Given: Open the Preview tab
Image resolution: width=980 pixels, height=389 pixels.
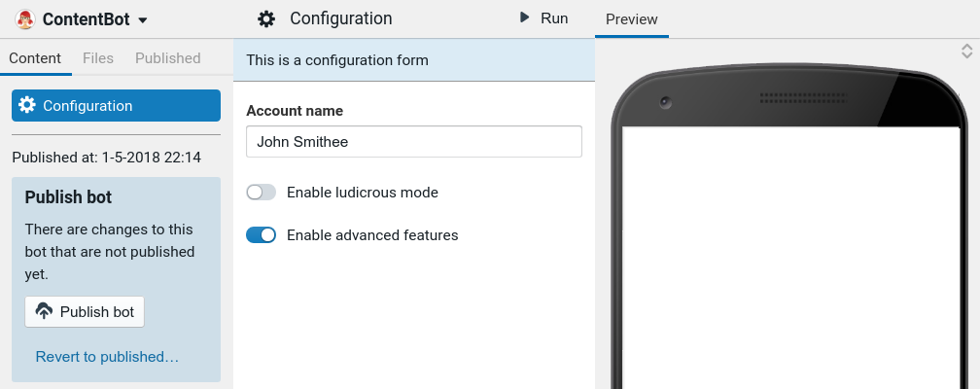Looking at the screenshot, I should pyautogui.click(x=632, y=19).
